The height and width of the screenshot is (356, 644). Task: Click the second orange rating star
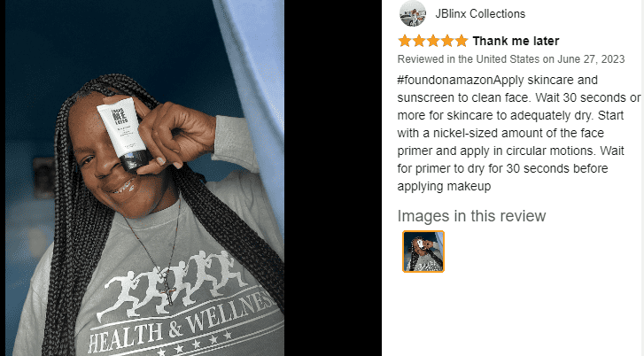419,41
